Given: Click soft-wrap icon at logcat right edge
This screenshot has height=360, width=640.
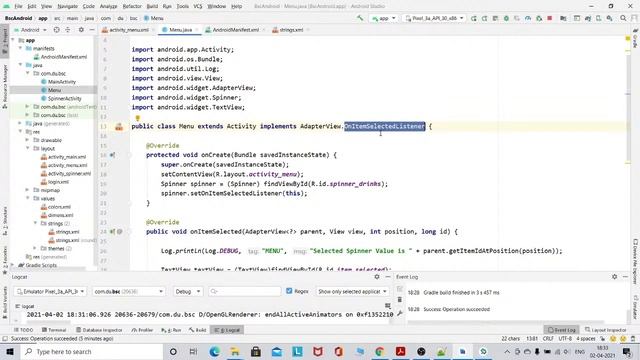Looking at the screenshot, I should (388, 306).
